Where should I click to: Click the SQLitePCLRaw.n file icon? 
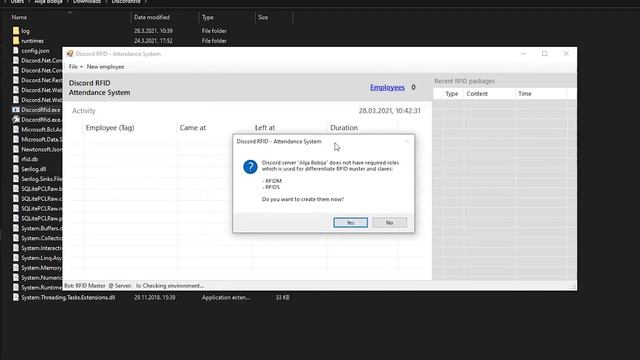pyautogui.click(x=16, y=209)
